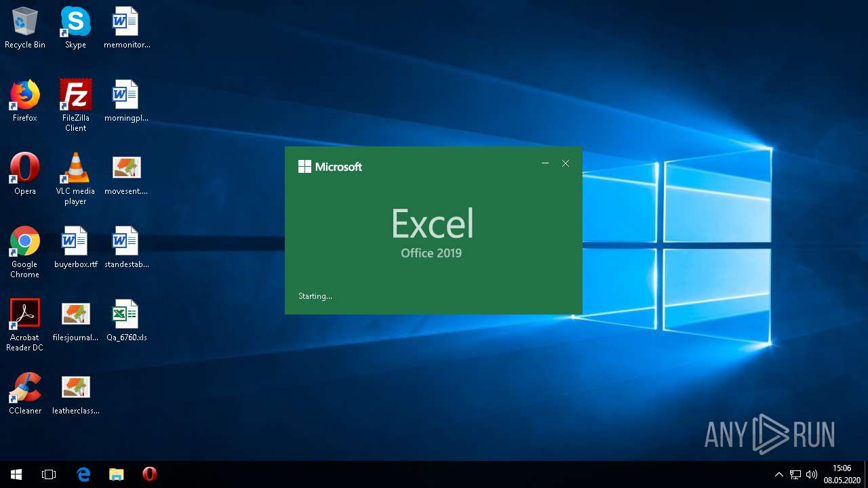
Task: Select the morningpl Word document
Action: click(x=126, y=101)
